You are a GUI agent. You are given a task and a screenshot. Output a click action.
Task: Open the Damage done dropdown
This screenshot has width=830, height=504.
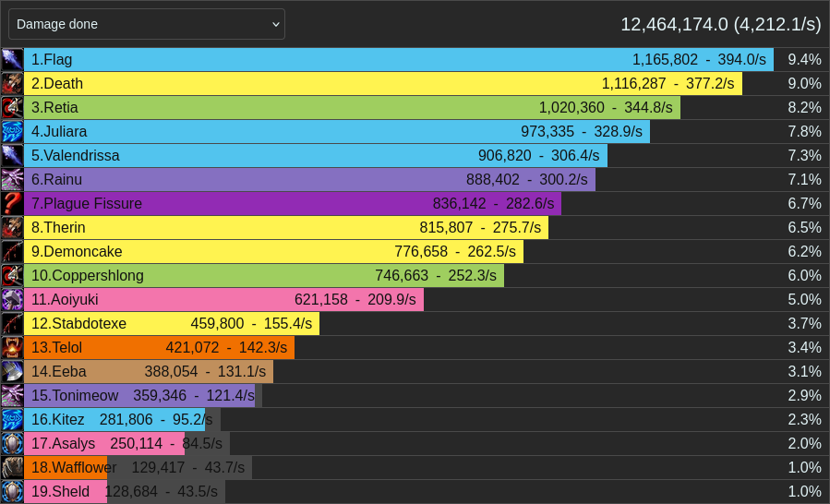[147, 24]
